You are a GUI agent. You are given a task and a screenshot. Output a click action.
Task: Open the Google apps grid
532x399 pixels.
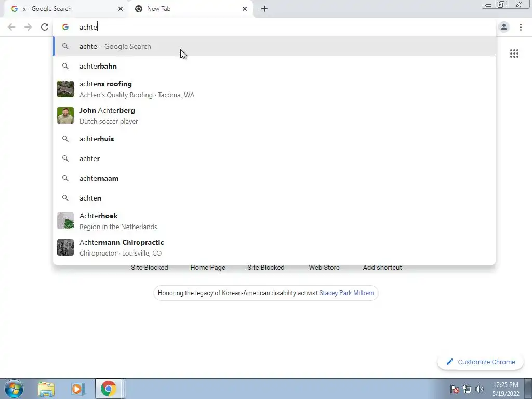coord(514,54)
